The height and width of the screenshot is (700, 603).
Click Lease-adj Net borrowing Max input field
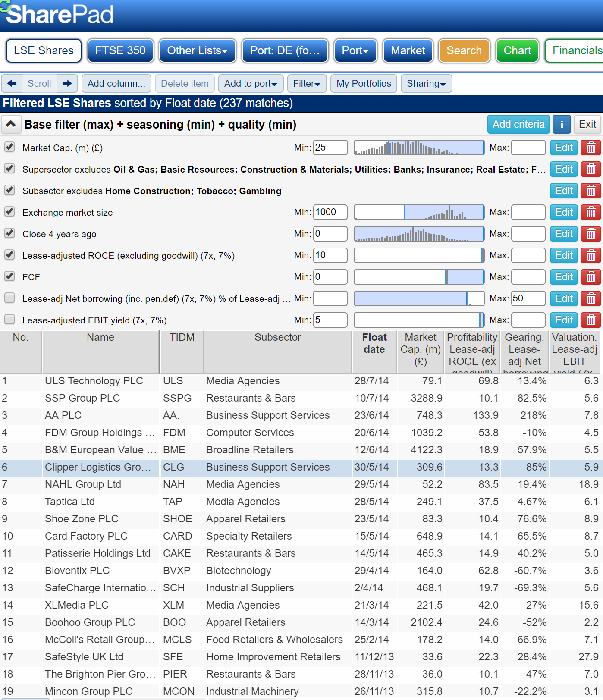coord(528,298)
